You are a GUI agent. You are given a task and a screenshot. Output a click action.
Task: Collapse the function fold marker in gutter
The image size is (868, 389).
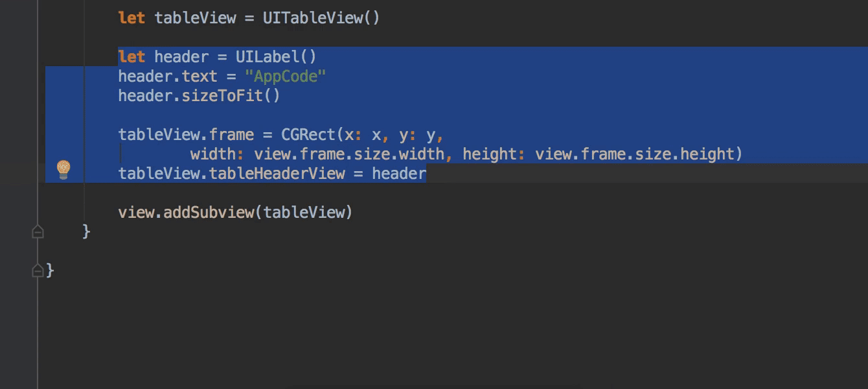[38, 231]
